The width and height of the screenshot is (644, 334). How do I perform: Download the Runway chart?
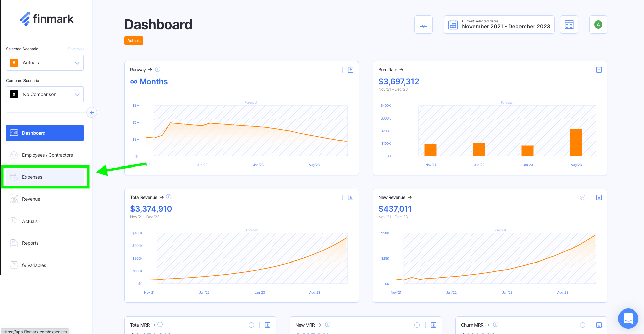[x=350, y=70]
